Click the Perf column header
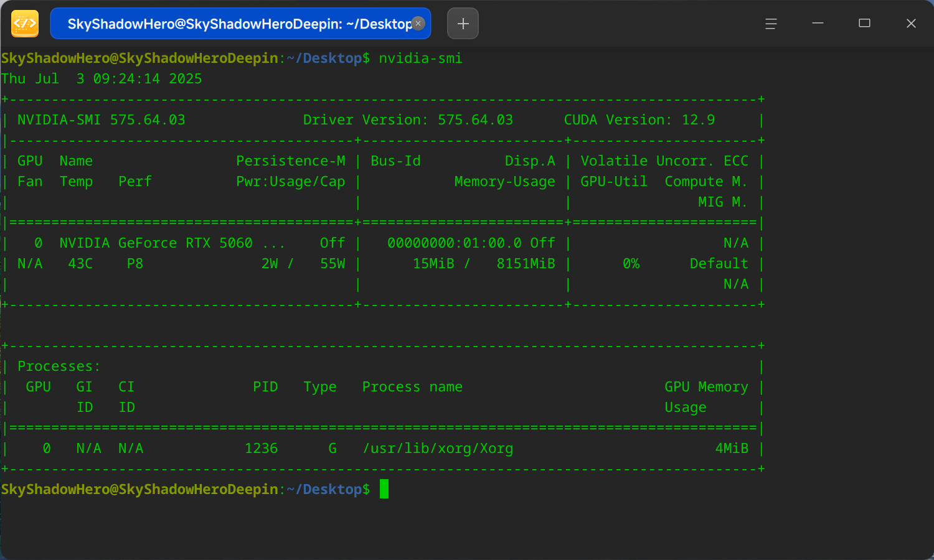Image resolution: width=934 pixels, height=560 pixels. [x=135, y=182]
